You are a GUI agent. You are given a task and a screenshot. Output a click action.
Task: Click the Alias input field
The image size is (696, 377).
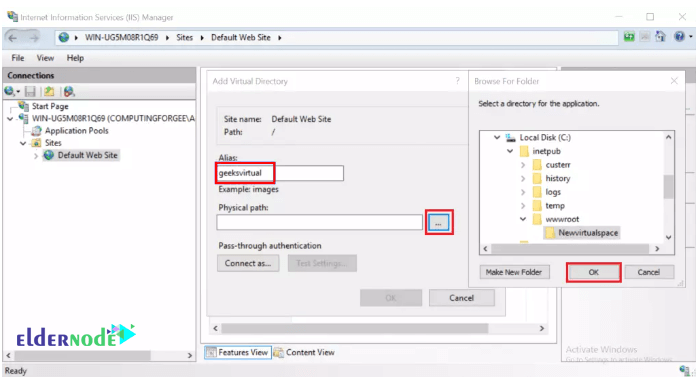click(x=280, y=173)
